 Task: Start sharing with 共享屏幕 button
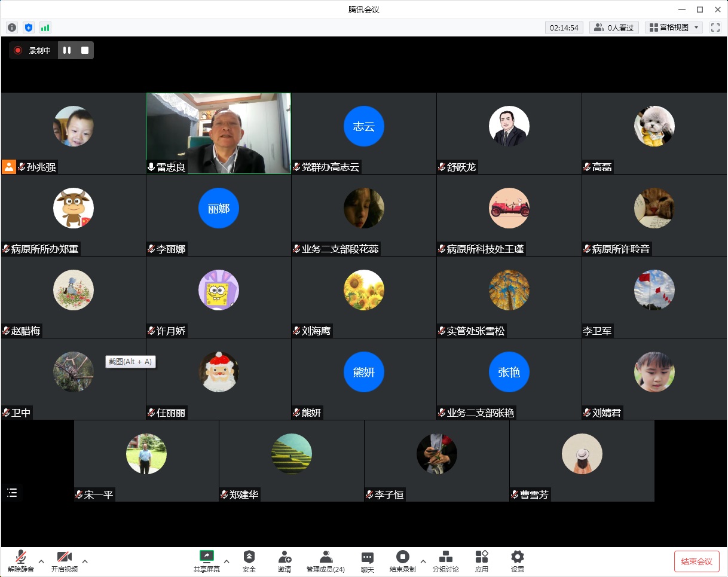[x=207, y=561]
